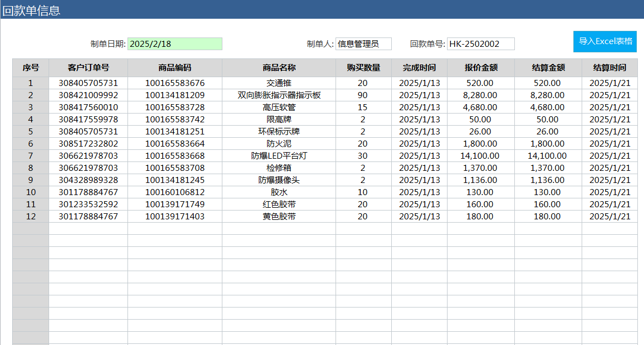
Task: Click product code 100134181251
Action: (x=175, y=132)
